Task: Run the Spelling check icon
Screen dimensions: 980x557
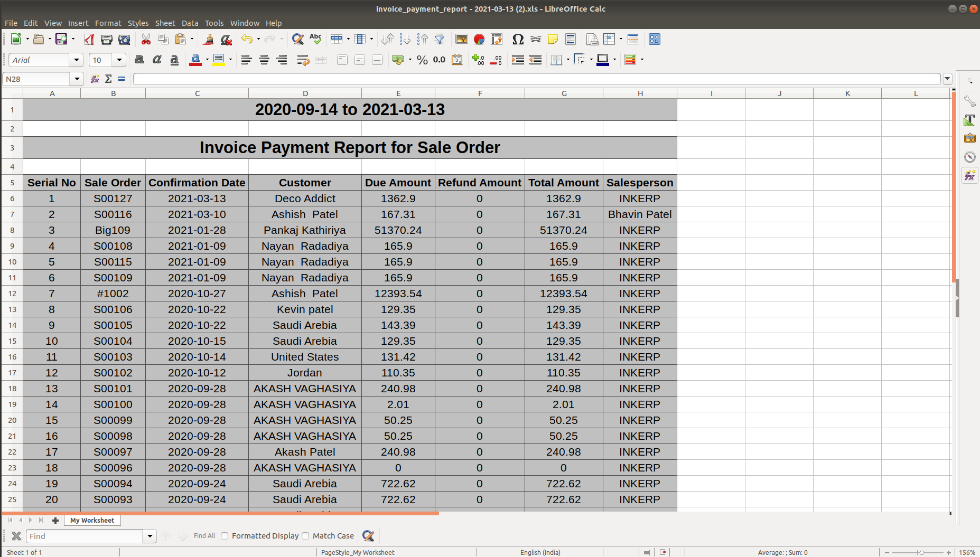Action: (315, 40)
